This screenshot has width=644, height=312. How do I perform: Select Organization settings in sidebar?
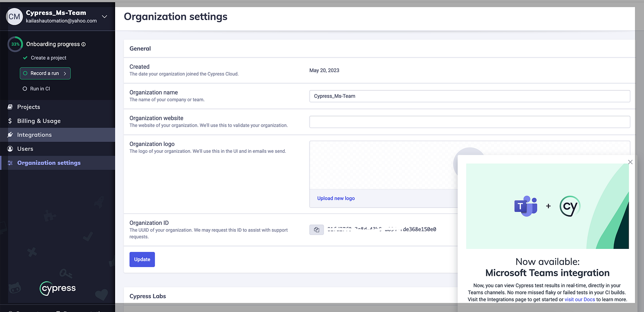[58, 163]
